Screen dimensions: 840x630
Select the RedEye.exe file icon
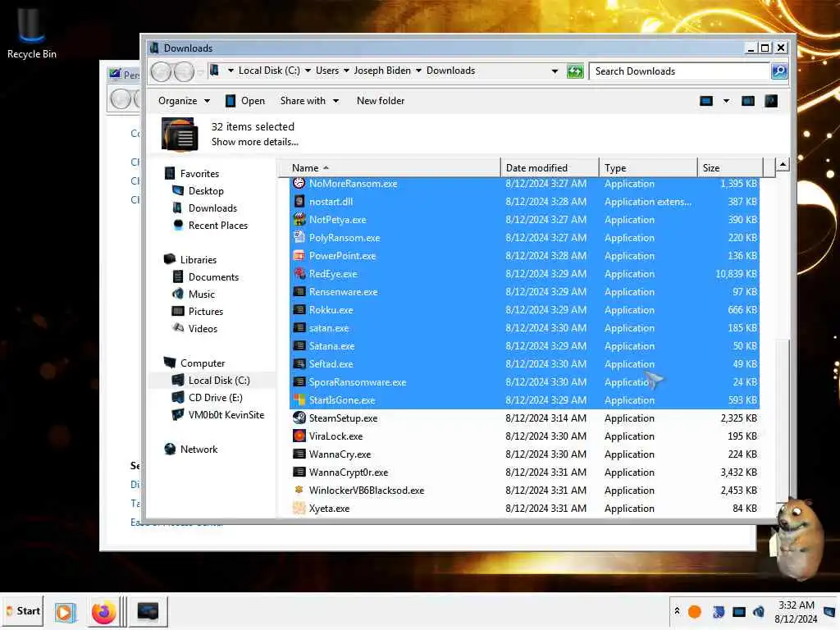point(299,273)
